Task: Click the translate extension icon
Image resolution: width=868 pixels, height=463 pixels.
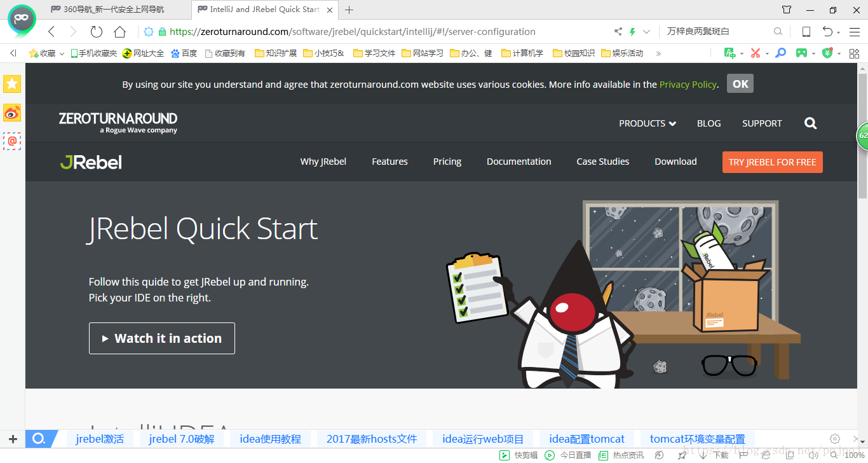Action: point(730,53)
